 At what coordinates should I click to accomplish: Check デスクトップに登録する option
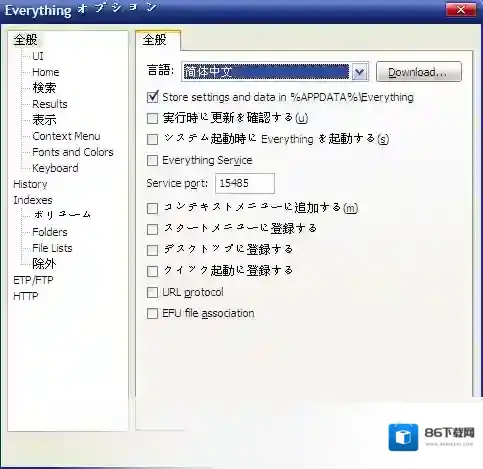[x=153, y=250]
